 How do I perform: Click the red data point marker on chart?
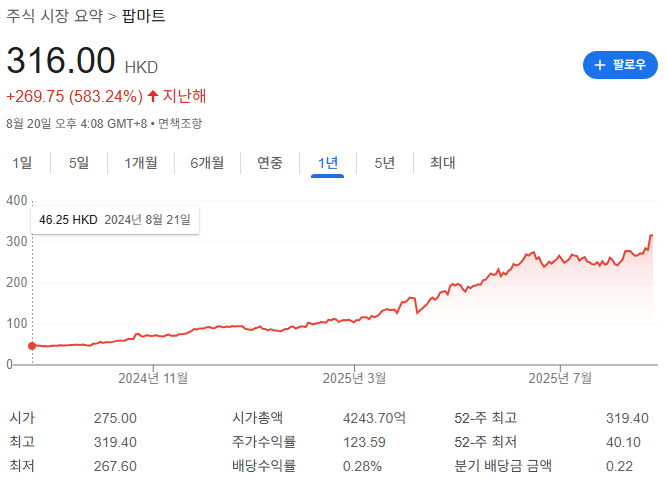point(32,346)
